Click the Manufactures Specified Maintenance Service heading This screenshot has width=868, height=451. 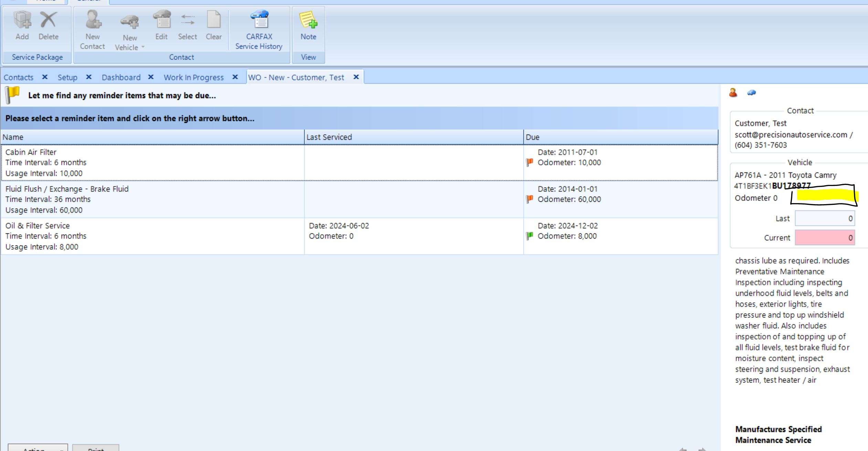[x=779, y=435]
